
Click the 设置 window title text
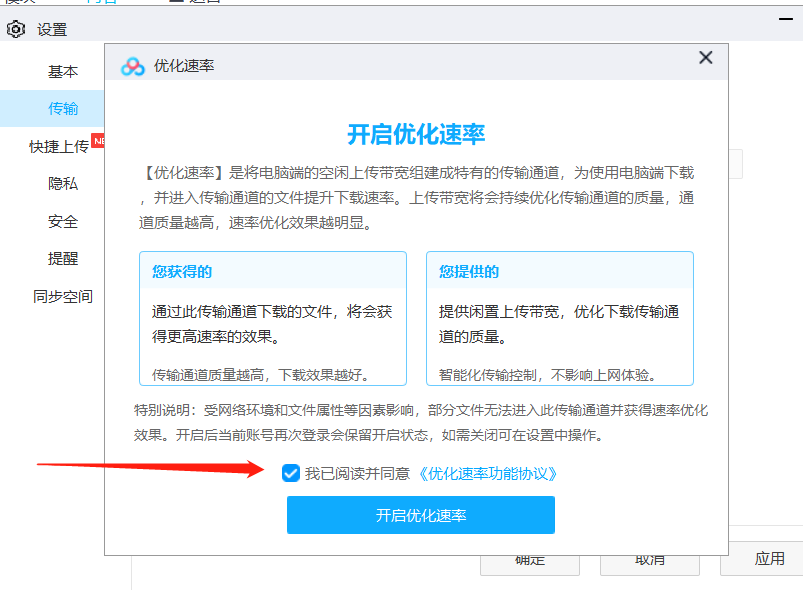[x=52, y=30]
